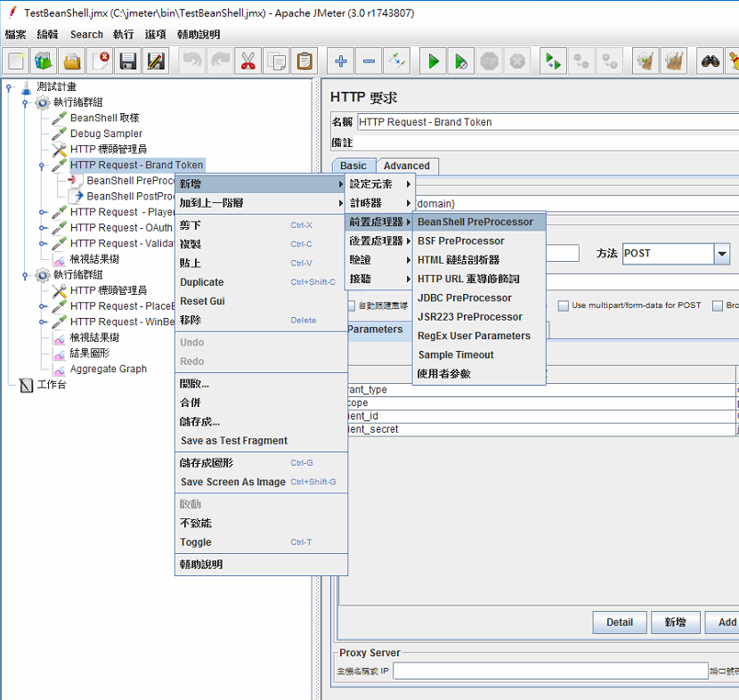Click the Redo toolbar arrow icon
The width and height of the screenshot is (739, 700).
coord(220,61)
